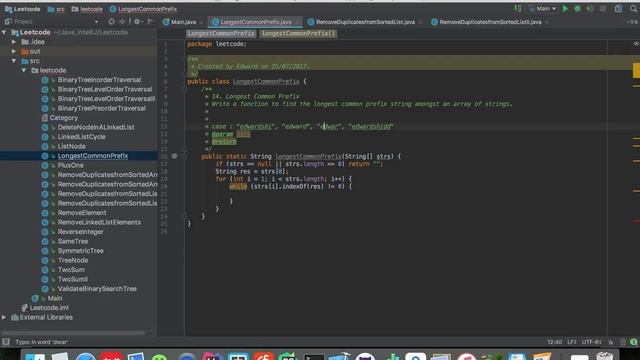Open Main run configuration dropdown
Image resolution: width=640 pixels, height=360 pixels.
click(x=542, y=9)
